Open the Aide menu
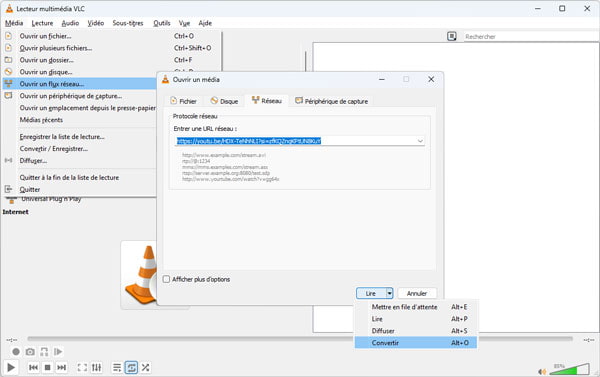Viewport: 600px width, 377px height. [x=205, y=23]
